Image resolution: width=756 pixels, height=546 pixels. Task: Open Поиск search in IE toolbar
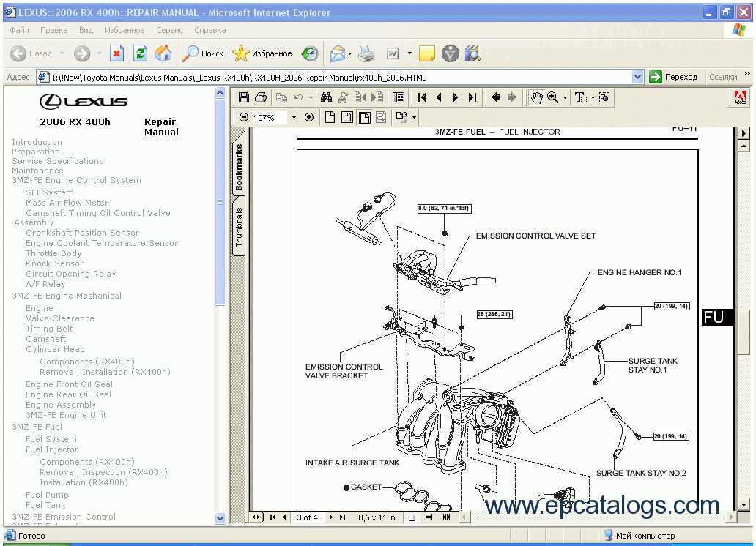(202, 53)
